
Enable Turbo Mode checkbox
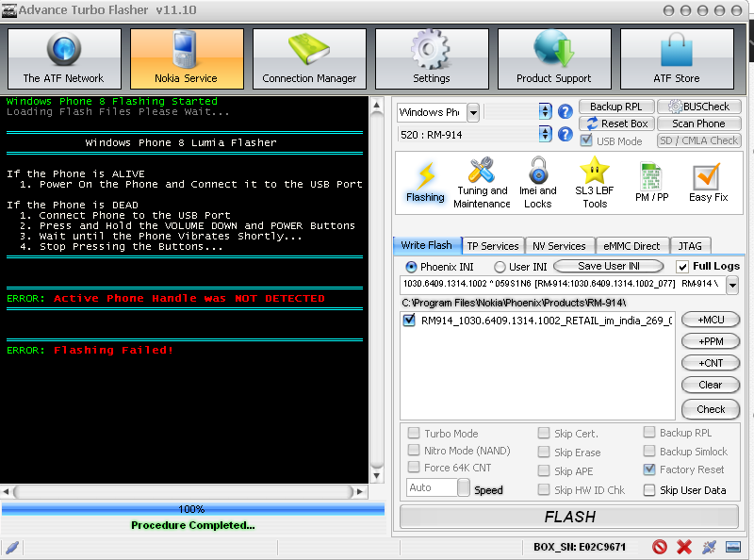[x=414, y=433]
